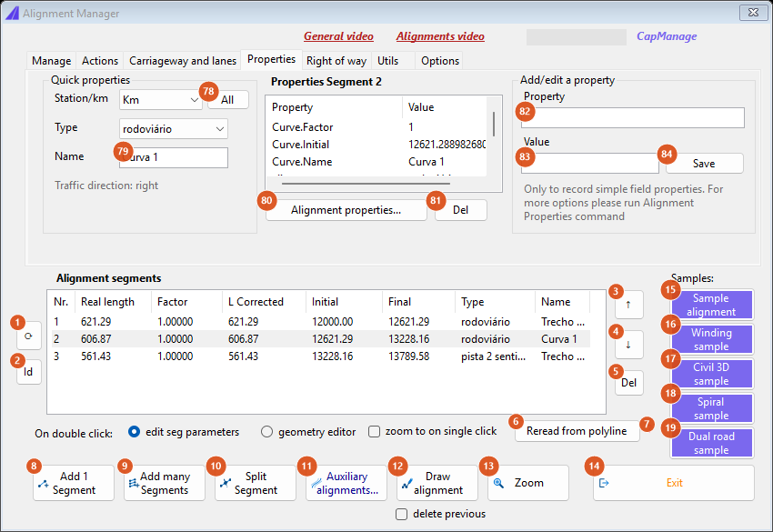Click the properties list vertical scrollbar
The height and width of the screenshot is (532, 773).
point(494,124)
